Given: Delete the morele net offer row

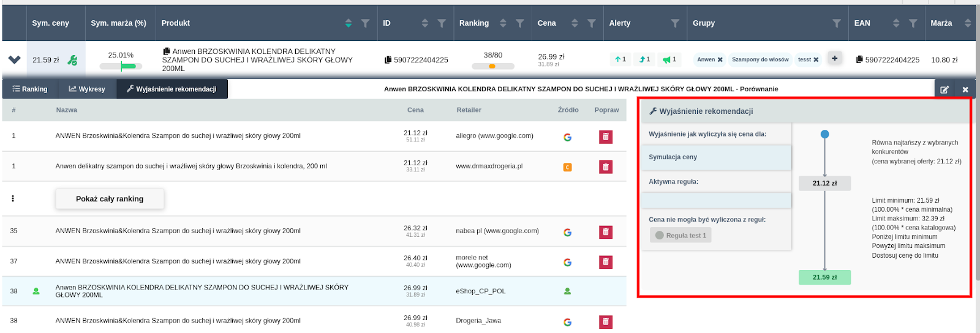Looking at the screenshot, I should pos(606,262).
